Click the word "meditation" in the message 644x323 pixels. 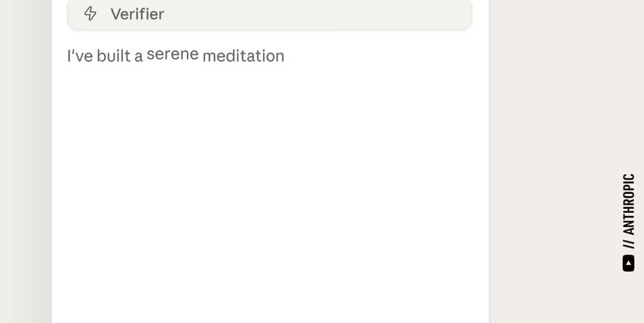[x=243, y=56]
